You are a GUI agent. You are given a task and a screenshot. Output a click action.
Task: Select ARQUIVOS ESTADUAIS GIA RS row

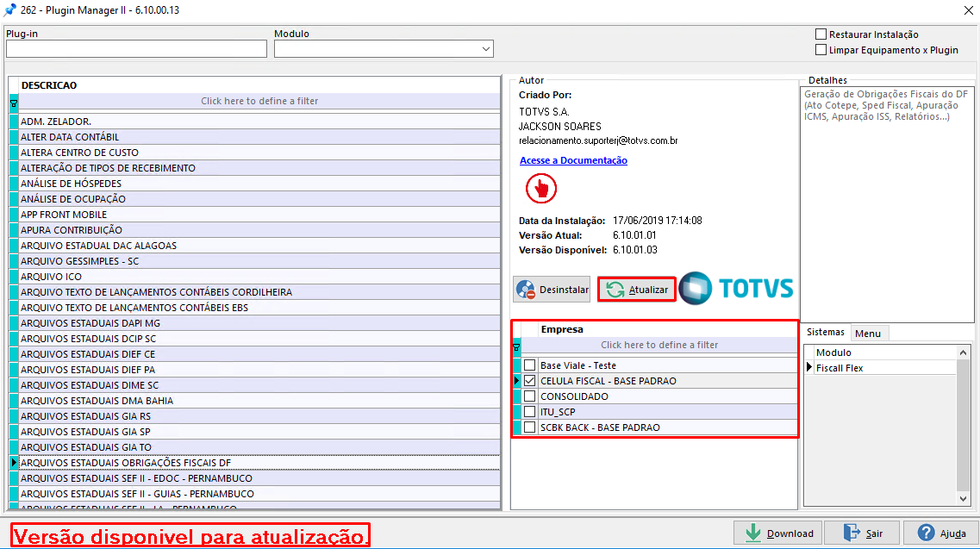pyautogui.click(x=259, y=416)
